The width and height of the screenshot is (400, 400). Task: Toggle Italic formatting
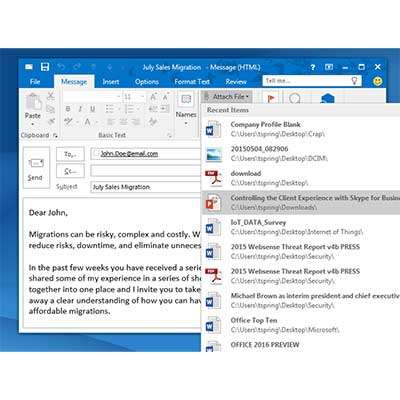(80, 109)
